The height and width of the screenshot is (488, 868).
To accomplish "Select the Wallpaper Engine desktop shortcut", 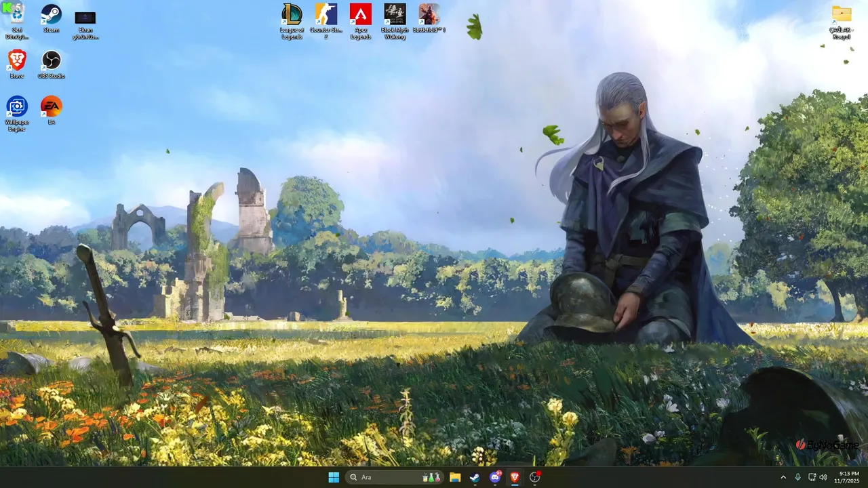I will (17, 113).
